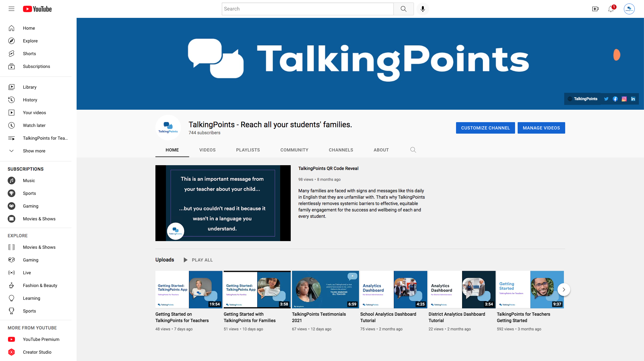Open Fashion & Beauty under Explore
This screenshot has height=361, width=644.
coord(36,285)
